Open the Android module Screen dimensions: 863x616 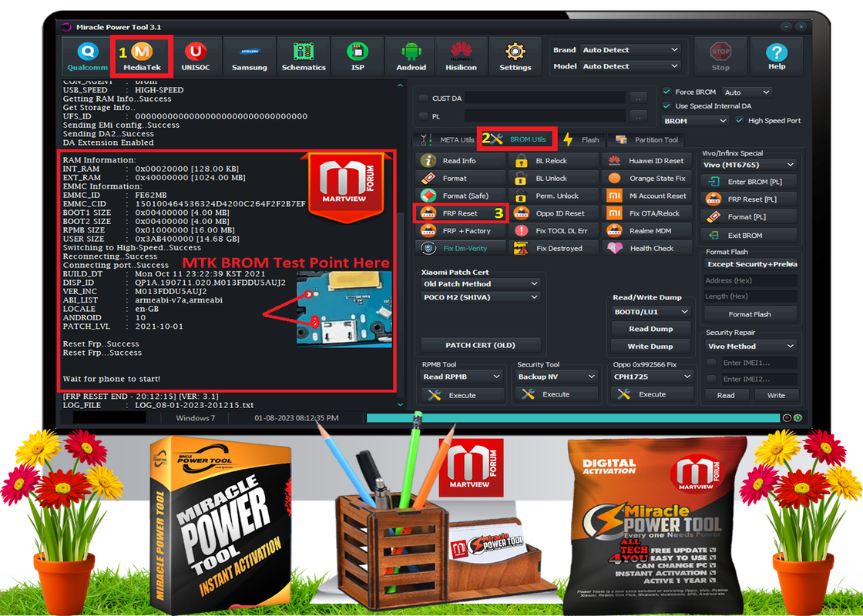[x=411, y=56]
